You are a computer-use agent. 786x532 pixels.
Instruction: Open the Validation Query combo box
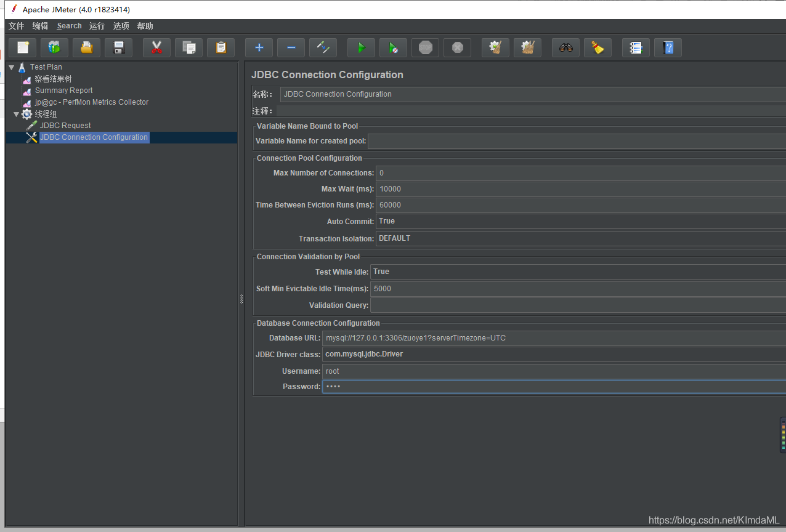tap(578, 305)
